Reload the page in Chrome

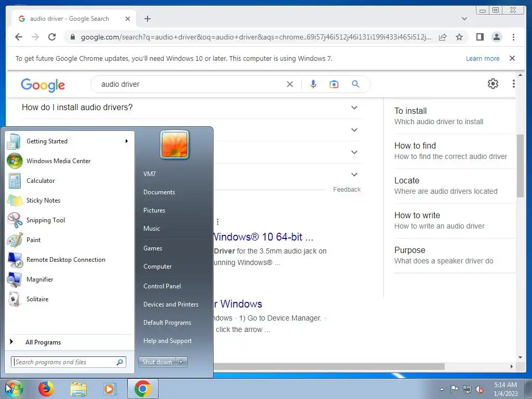pyautogui.click(x=52, y=37)
